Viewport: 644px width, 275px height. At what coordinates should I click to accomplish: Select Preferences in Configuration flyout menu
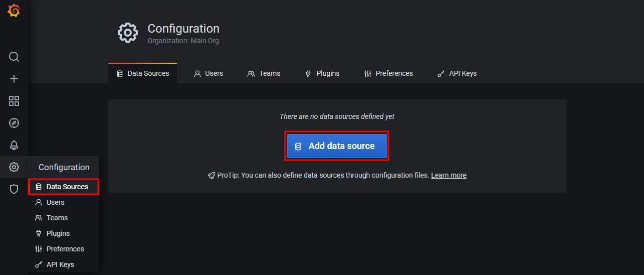click(63, 249)
